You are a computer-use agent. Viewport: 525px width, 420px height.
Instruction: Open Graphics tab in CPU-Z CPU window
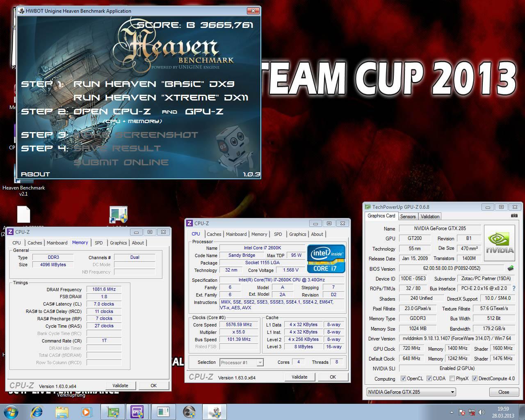pos(298,234)
